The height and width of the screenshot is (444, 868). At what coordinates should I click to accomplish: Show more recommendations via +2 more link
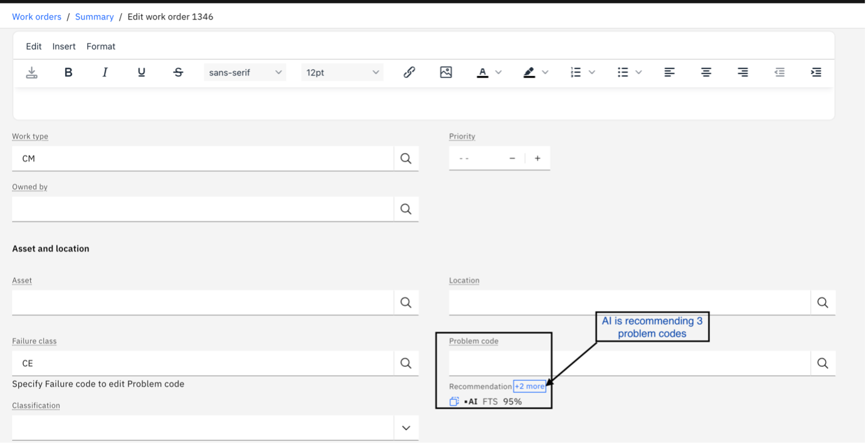529,386
